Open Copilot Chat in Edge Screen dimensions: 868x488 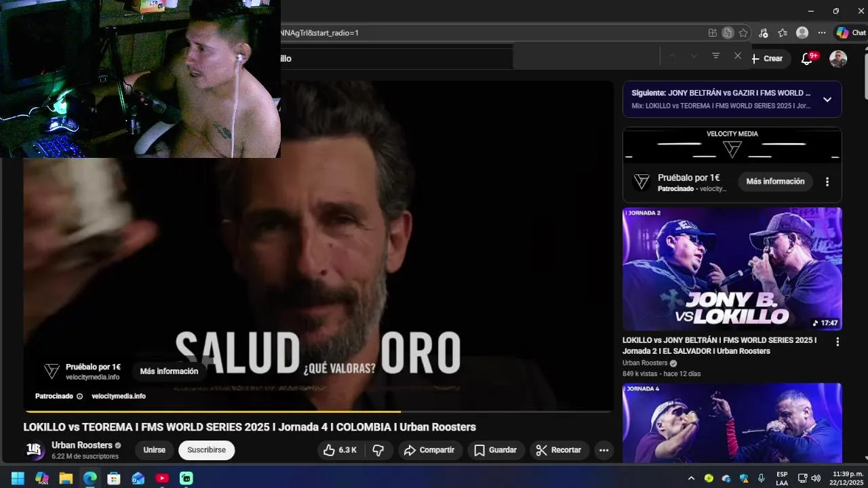pos(851,33)
